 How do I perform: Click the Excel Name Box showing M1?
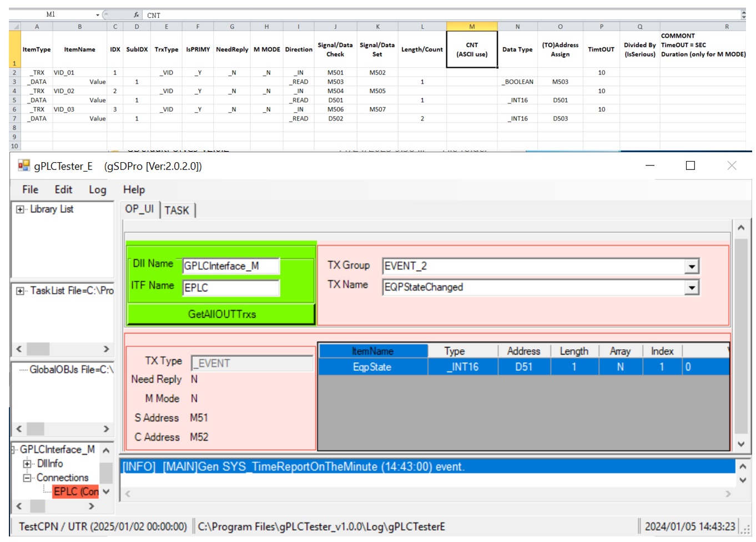pos(51,15)
